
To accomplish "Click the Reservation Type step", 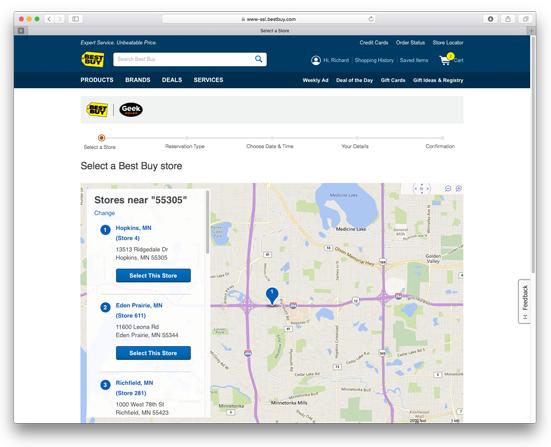I will (x=185, y=146).
